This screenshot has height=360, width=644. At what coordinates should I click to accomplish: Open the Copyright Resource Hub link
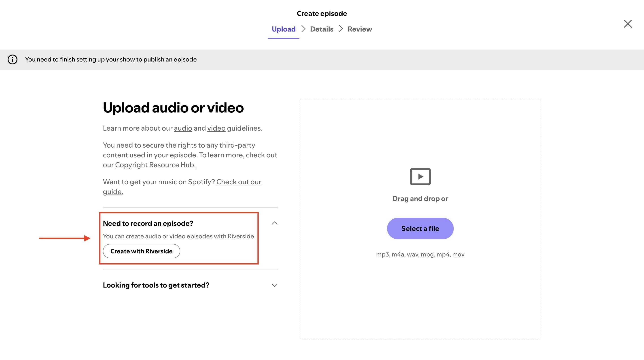[155, 165]
